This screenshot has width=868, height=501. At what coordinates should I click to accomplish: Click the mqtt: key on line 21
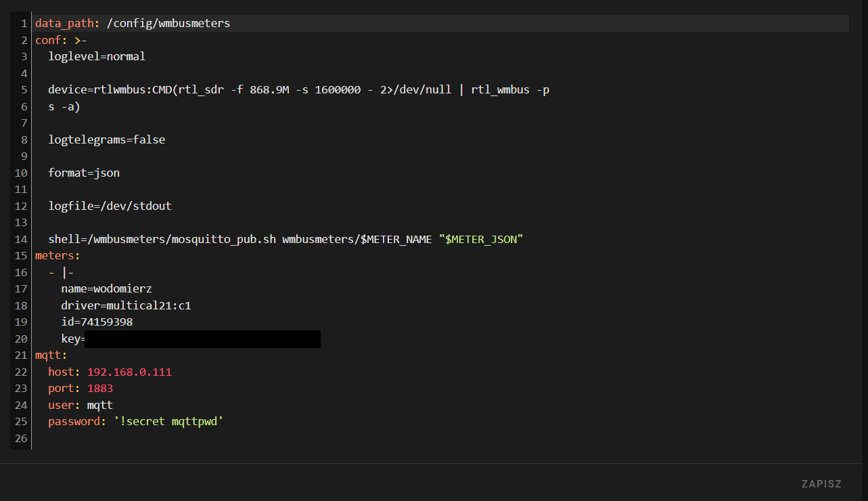(51, 355)
